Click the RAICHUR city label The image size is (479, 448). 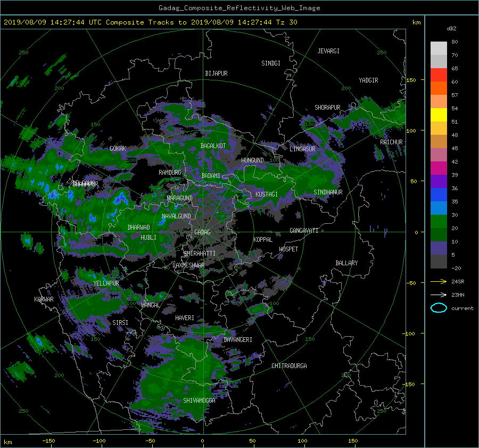click(391, 142)
